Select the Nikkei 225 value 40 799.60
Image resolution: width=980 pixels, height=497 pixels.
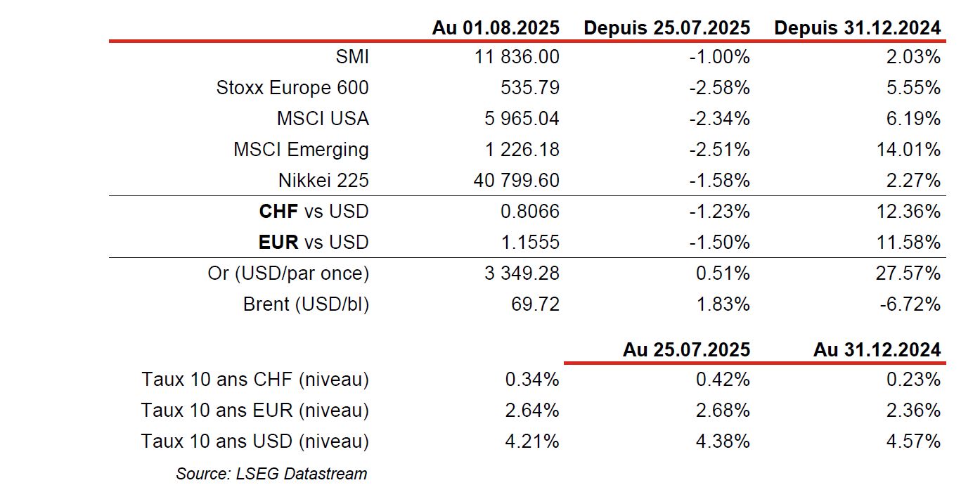517,181
